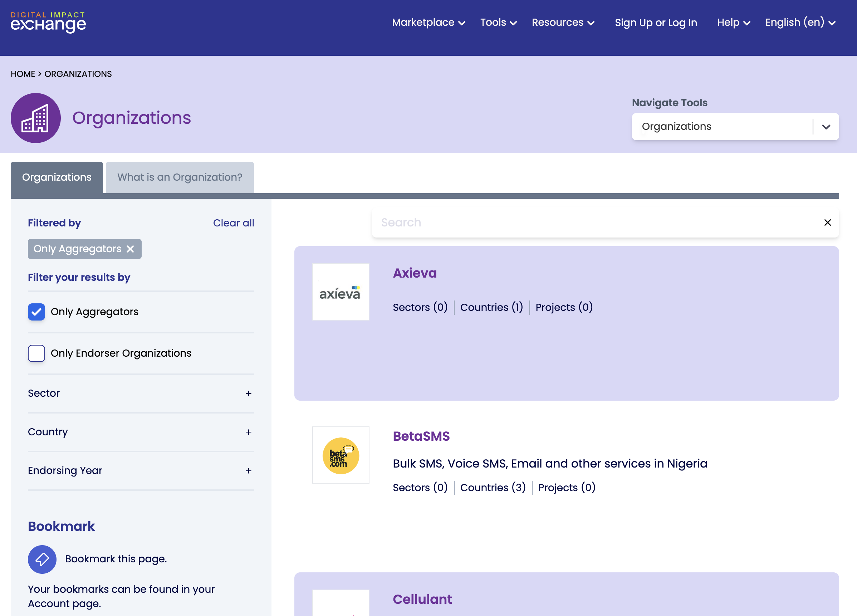Open the Navigate Tools Organizations combo box

735,127
